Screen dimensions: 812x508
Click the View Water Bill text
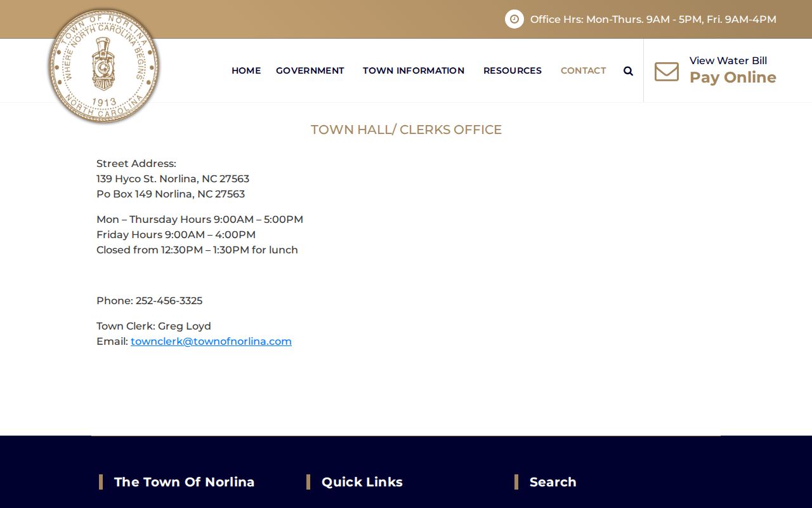(x=728, y=60)
